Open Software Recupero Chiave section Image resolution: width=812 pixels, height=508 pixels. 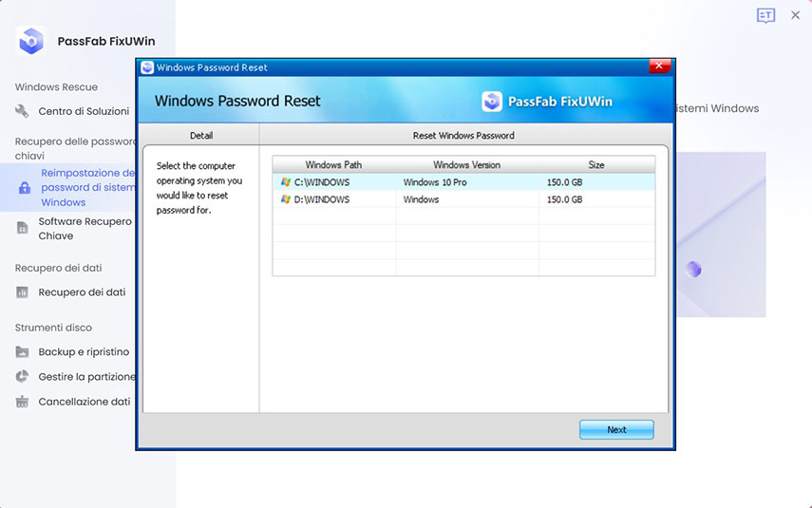(x=85, y=229)
